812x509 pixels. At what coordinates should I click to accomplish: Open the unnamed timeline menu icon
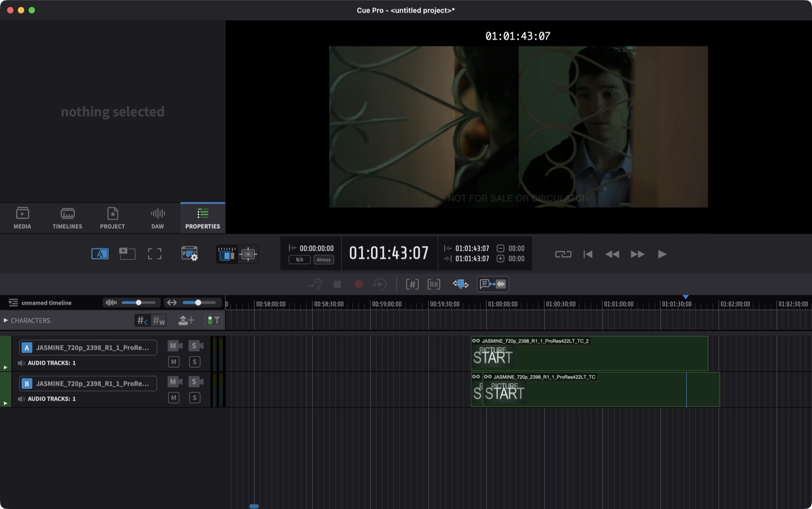(x=13, y=303)
